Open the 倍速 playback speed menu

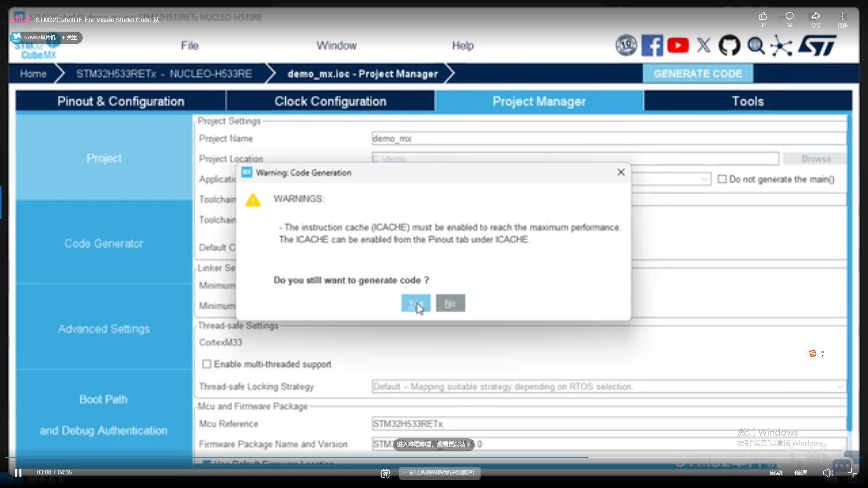[x=801, y=473]
